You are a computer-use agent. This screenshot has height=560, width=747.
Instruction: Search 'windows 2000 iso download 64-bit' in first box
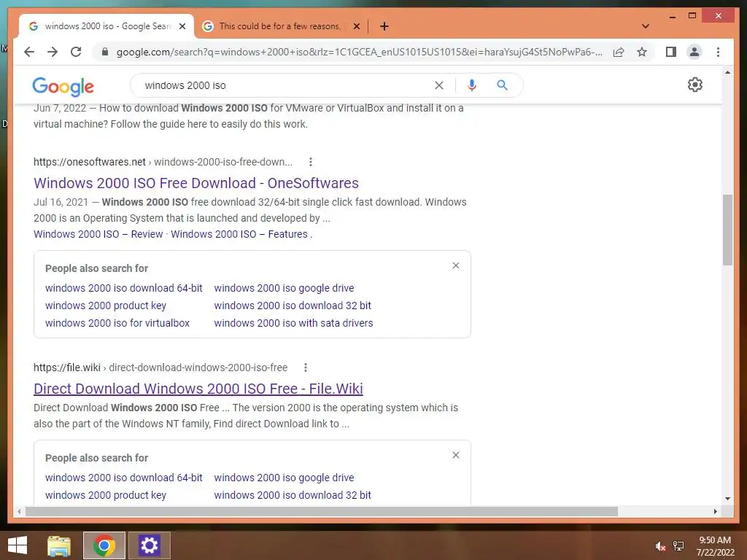124,288
